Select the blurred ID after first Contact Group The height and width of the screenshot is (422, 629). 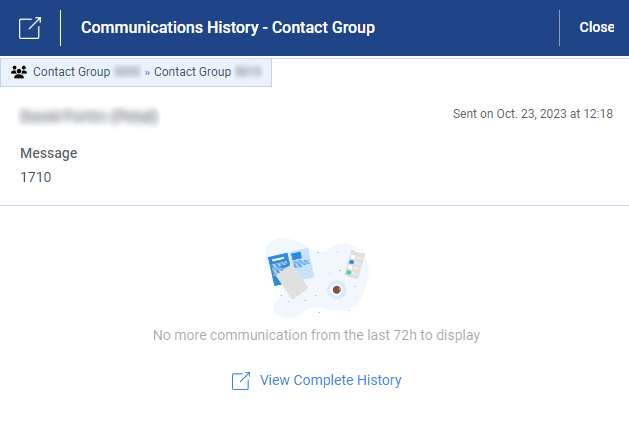(127, 72)
